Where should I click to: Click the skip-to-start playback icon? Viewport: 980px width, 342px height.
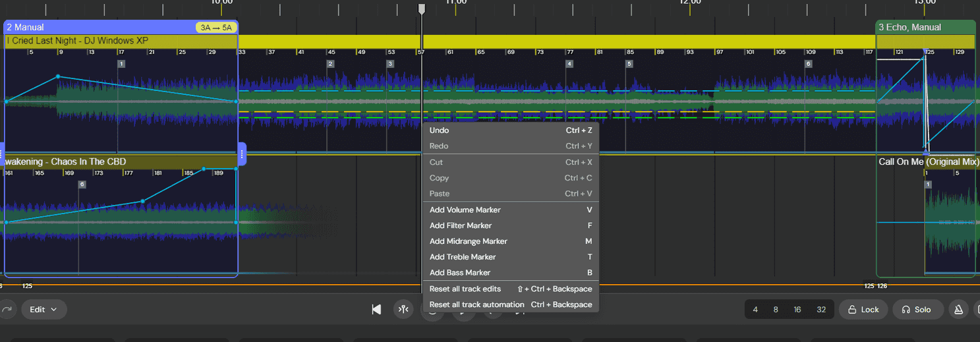(376, 309)
